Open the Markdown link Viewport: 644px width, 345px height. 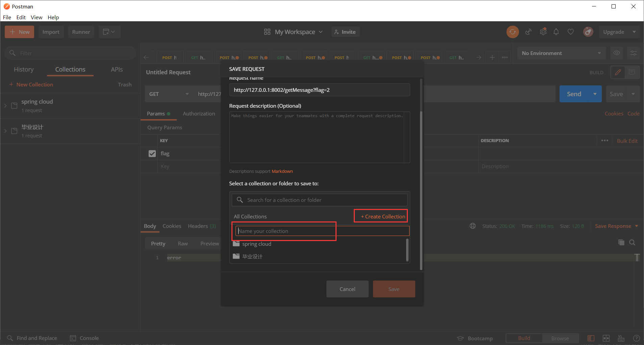point(282,171)
